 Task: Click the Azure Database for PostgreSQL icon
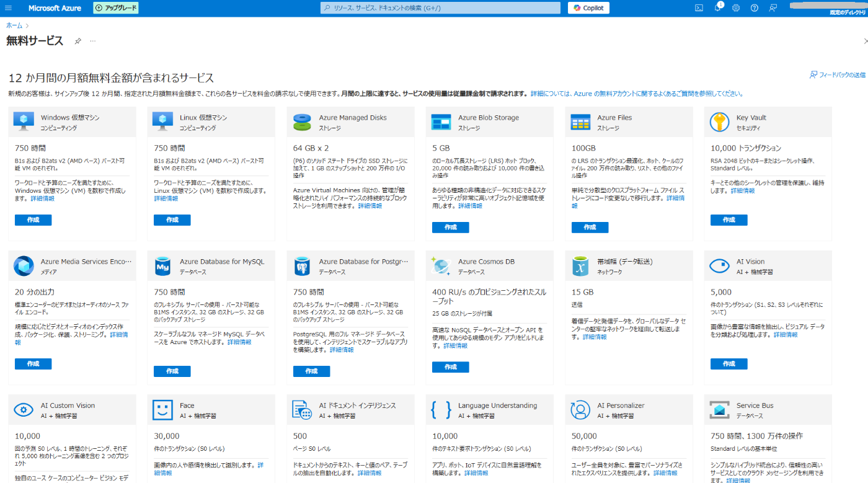pos(302,266)
